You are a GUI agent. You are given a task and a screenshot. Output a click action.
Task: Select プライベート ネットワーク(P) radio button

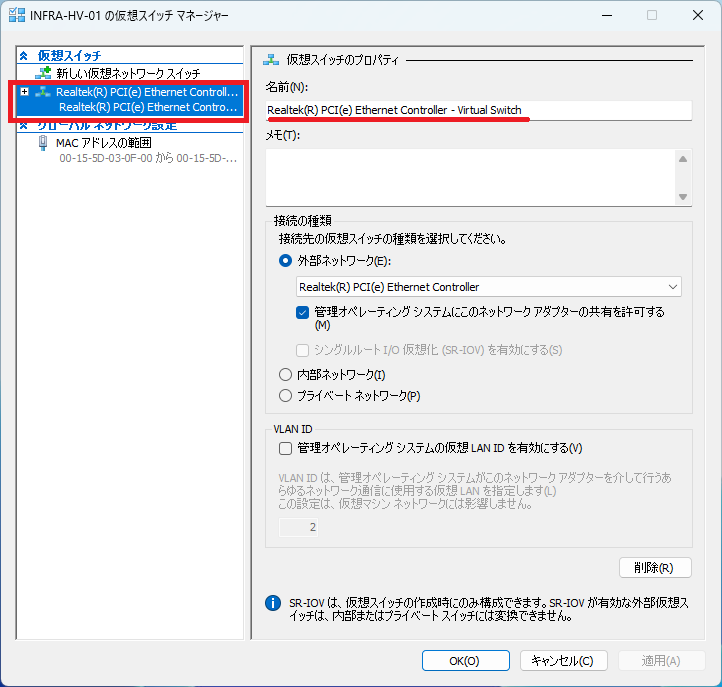click(x=285, y=395)
